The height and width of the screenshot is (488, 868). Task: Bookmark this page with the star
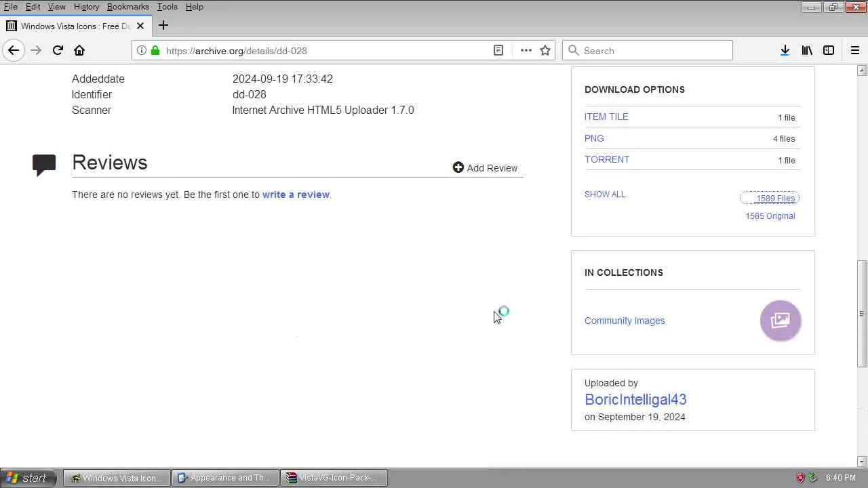[x=545, y=50]
